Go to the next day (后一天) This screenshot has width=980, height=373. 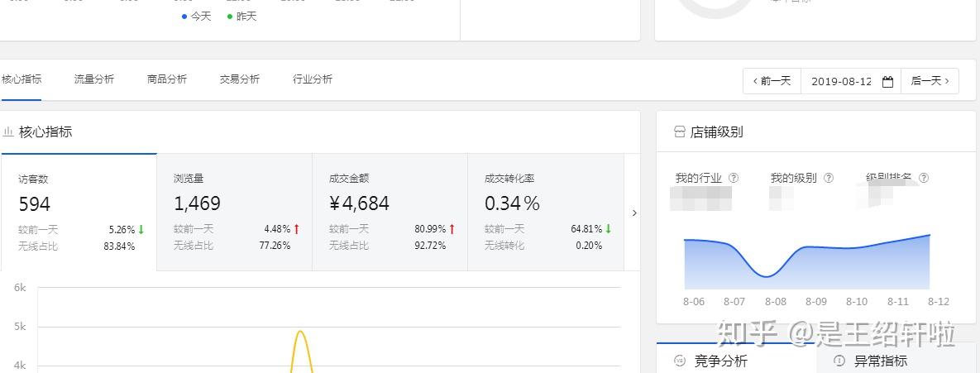pos(930,81)
